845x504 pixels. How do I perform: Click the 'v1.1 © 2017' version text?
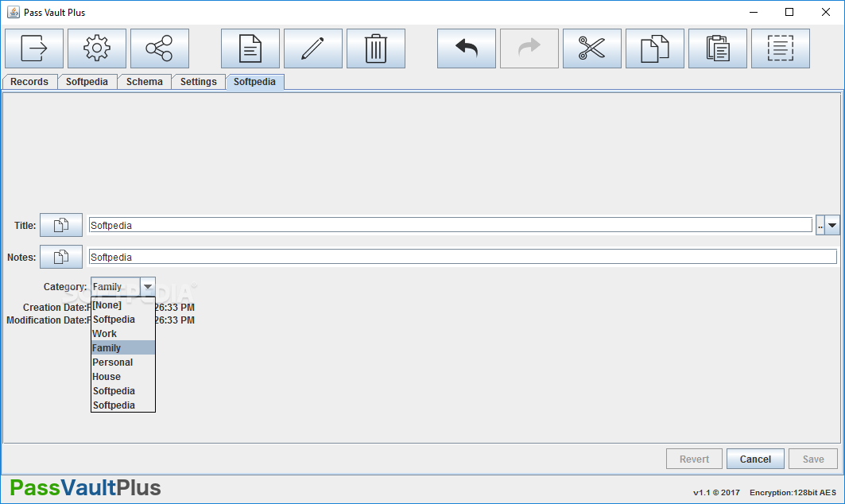pyautogui.click(x=716, y=493)
